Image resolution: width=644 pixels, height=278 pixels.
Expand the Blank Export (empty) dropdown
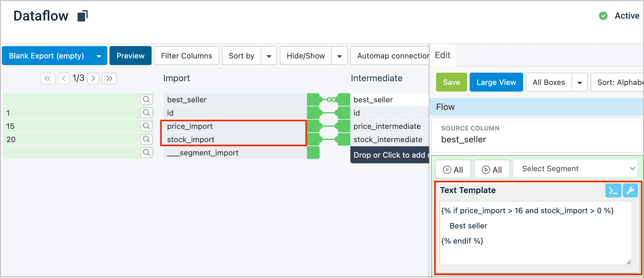pos(99,56)
